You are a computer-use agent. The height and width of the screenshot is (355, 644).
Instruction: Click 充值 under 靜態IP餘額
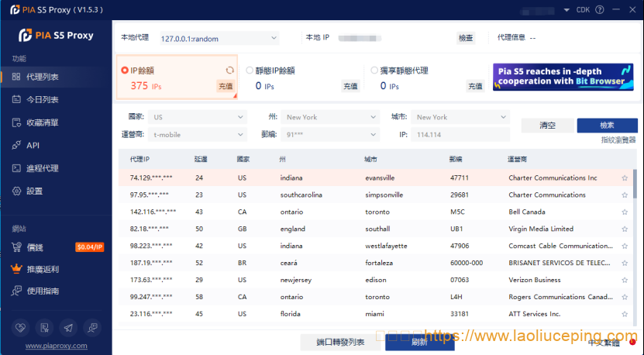click(350, 86)
